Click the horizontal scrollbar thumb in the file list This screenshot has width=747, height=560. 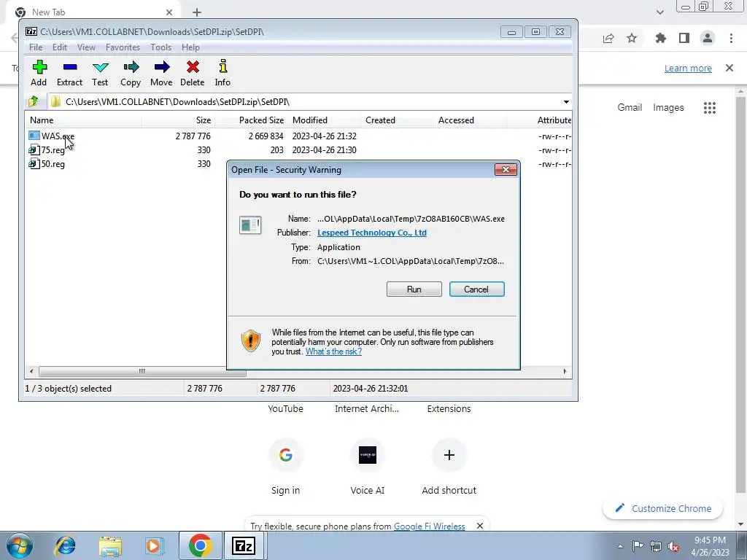[142, 371]
